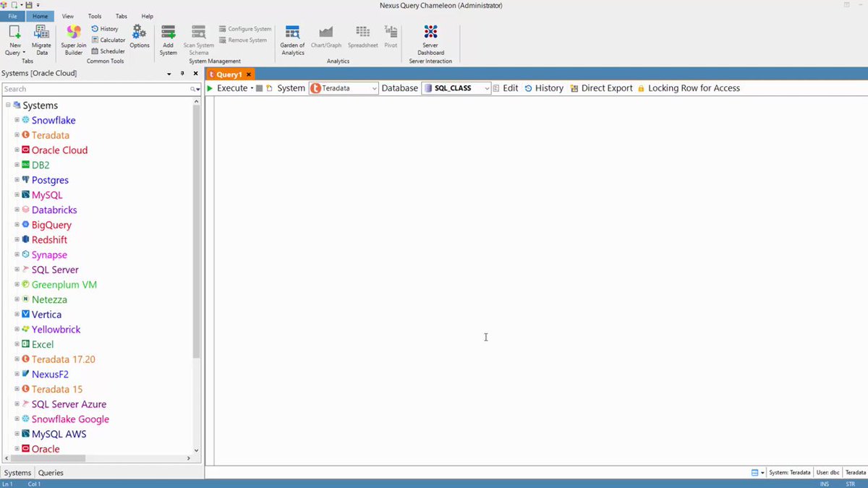Select Excel in systems tree
The width and height of the screenshot is (868, 488).
[43, 344]
